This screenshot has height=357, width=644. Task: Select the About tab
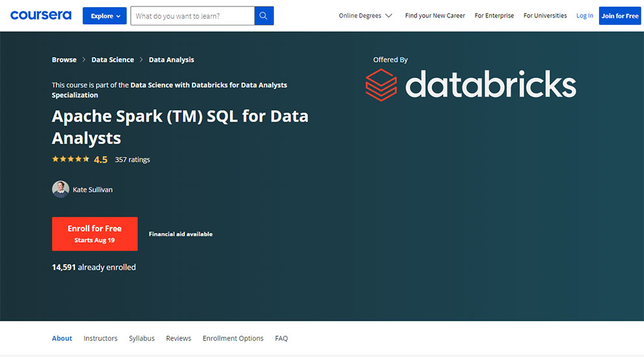pyautogui.click(x=62, y=338)
